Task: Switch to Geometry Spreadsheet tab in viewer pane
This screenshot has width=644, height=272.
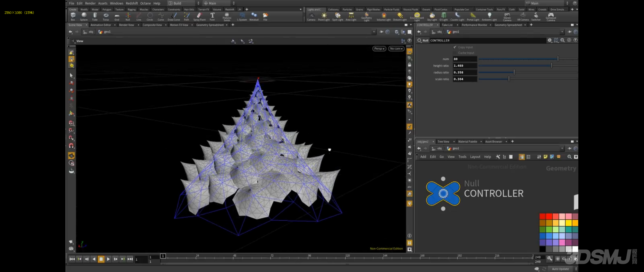Action: (x=210, y=25)
